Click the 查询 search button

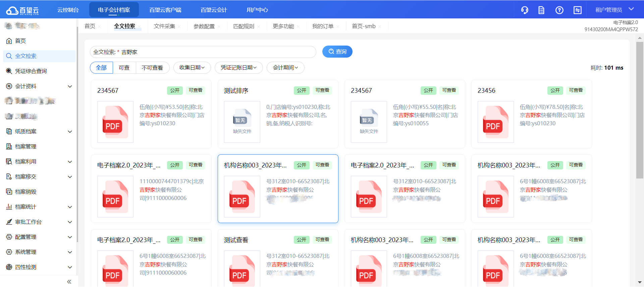337,52
